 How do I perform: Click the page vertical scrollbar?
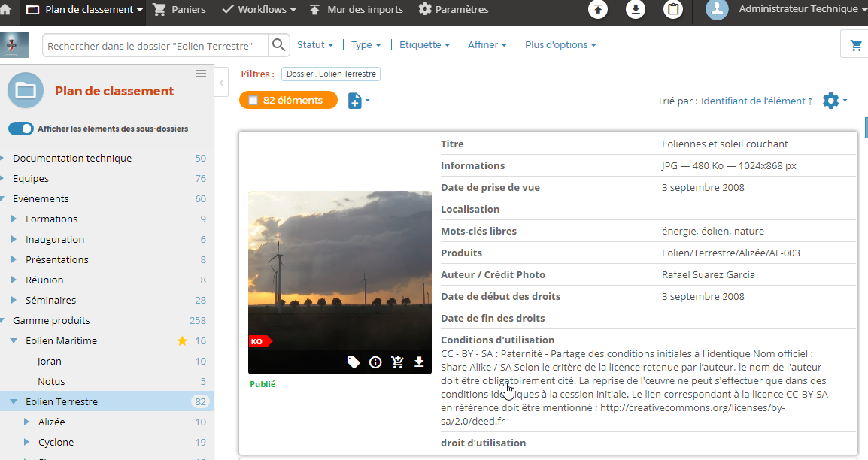click(866, 127)
